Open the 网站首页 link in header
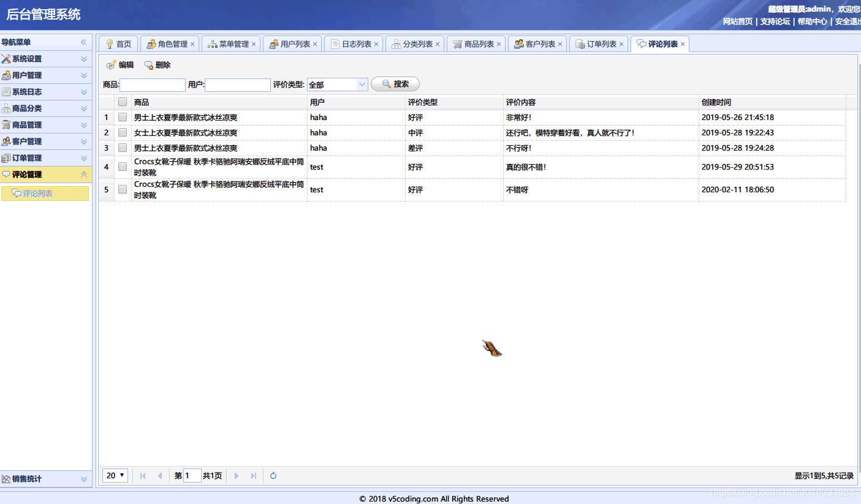The image size is (861, 504). coord(738,21)
